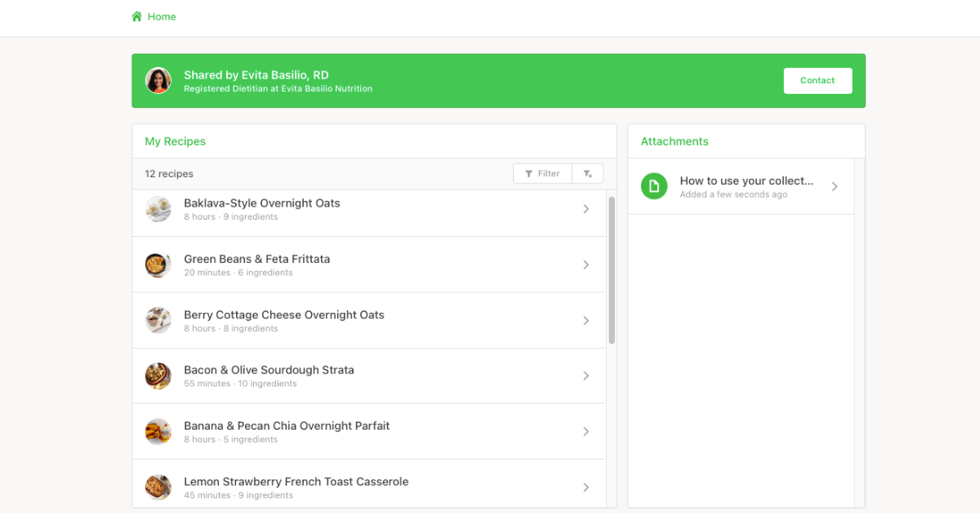
Task: Click the Attachments heading
Action: click(675, 141)
